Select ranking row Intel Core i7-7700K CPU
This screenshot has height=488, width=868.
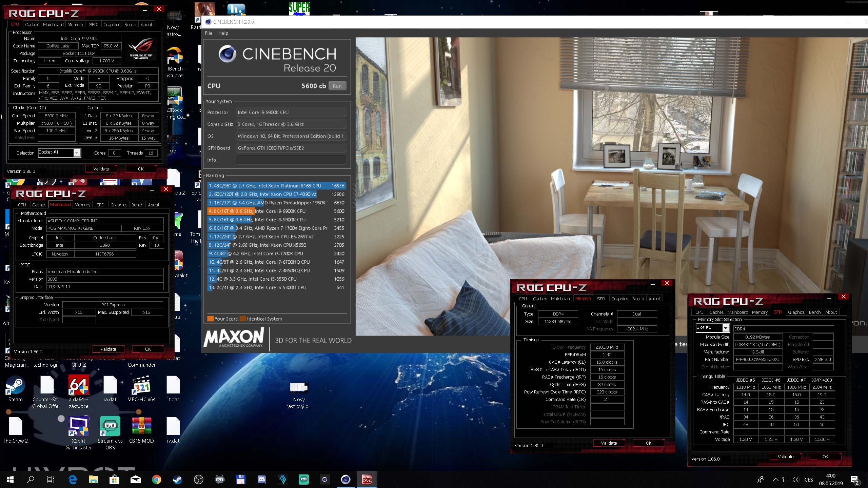click(x=277, y=253)
